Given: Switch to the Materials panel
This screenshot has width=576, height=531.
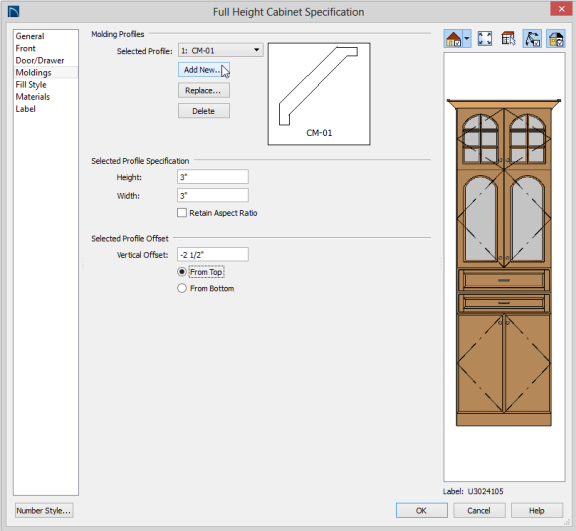Looking at the screenshot, I should point(33,97).
